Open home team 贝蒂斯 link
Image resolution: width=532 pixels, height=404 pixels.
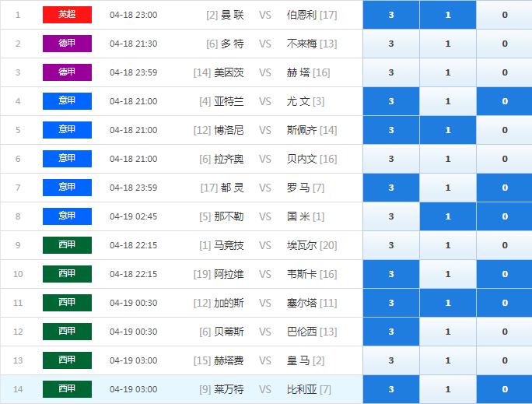229,332
